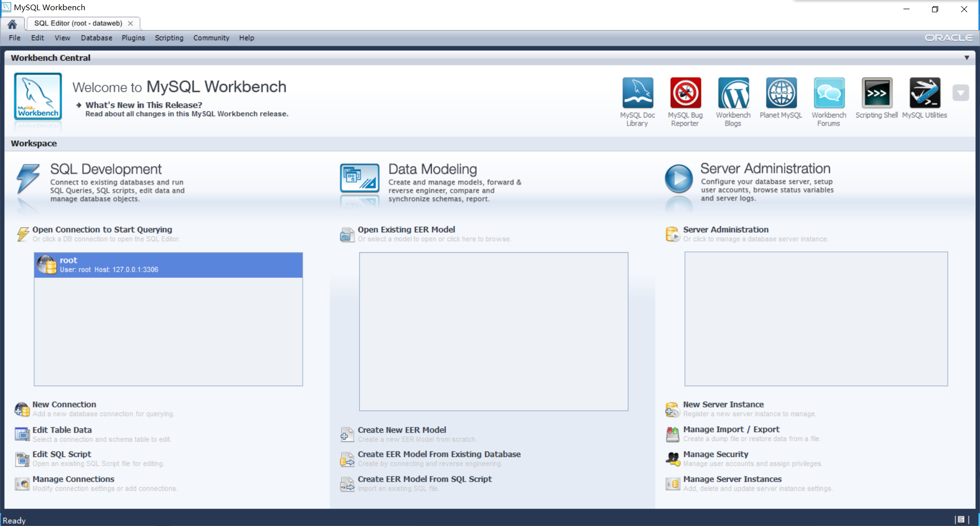Click the Create EER Model From SQL Script icon
Image resolution: width=980 pixels, height=526 pixels.
pyautogui.click(x=347, y=484)
